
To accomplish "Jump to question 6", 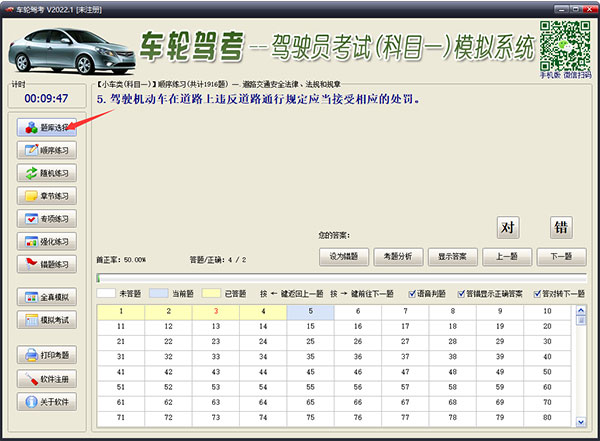I will (x=358, y=312).
